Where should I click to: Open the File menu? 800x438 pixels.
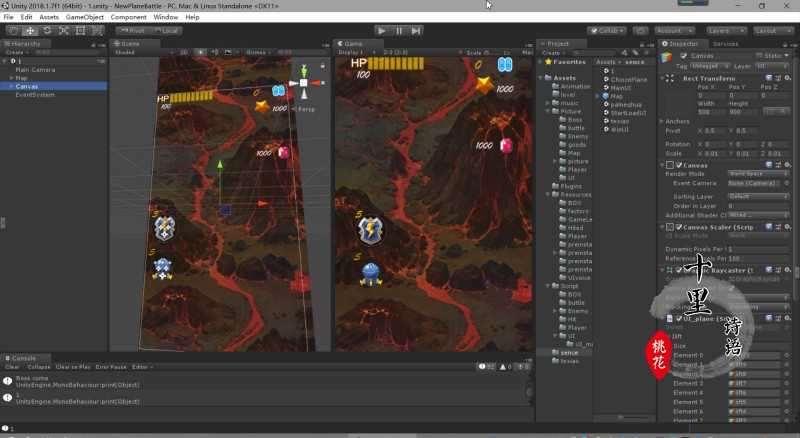point(9,17)
